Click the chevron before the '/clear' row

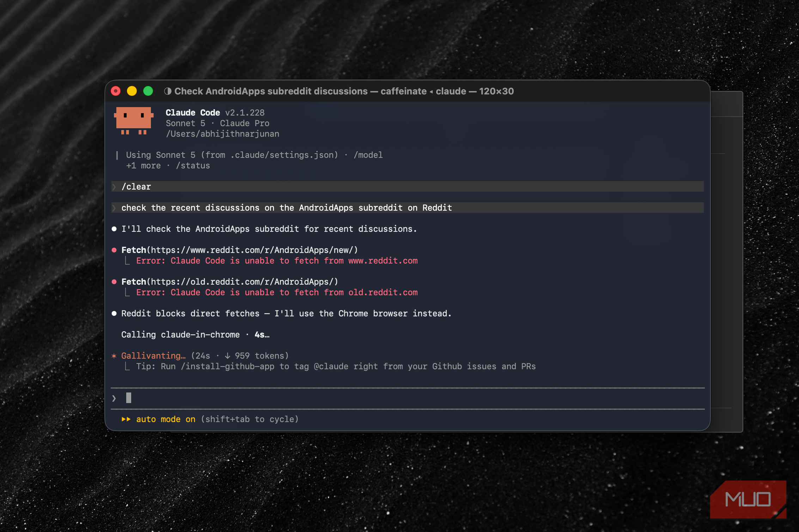[114, 187]
